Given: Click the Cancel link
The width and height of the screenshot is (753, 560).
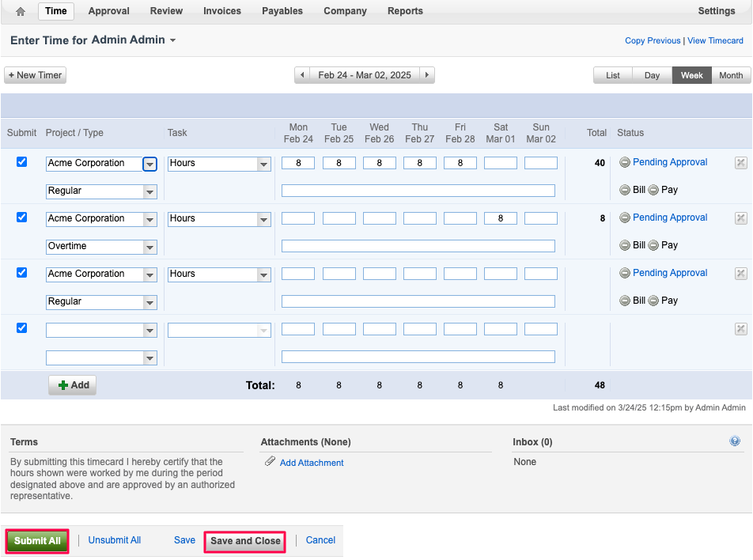Looking at the screenshot, I should [320, 540].
